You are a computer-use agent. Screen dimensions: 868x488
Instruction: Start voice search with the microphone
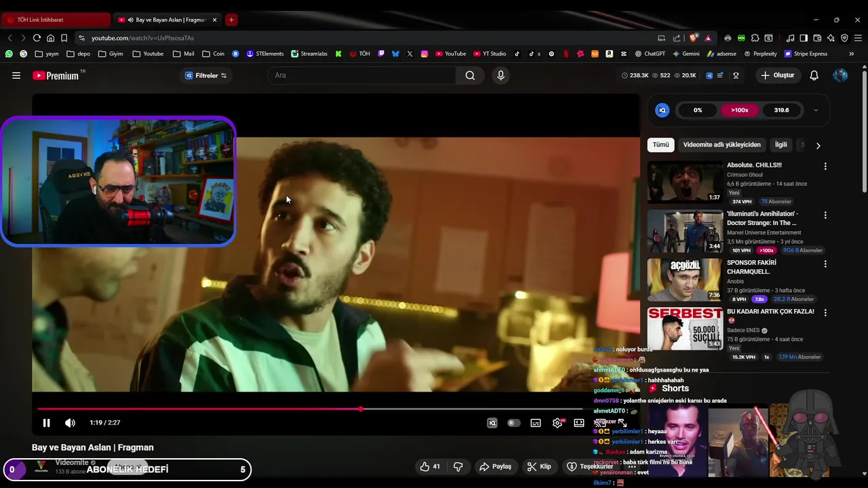[x=500, y=75]
